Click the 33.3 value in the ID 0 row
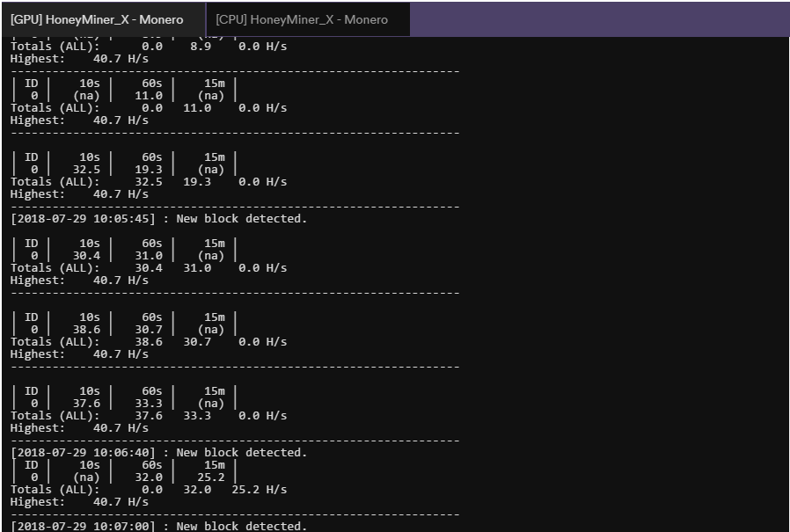This screenshot has height=532, width=790. pyautogui.click(x=149, y=404)
